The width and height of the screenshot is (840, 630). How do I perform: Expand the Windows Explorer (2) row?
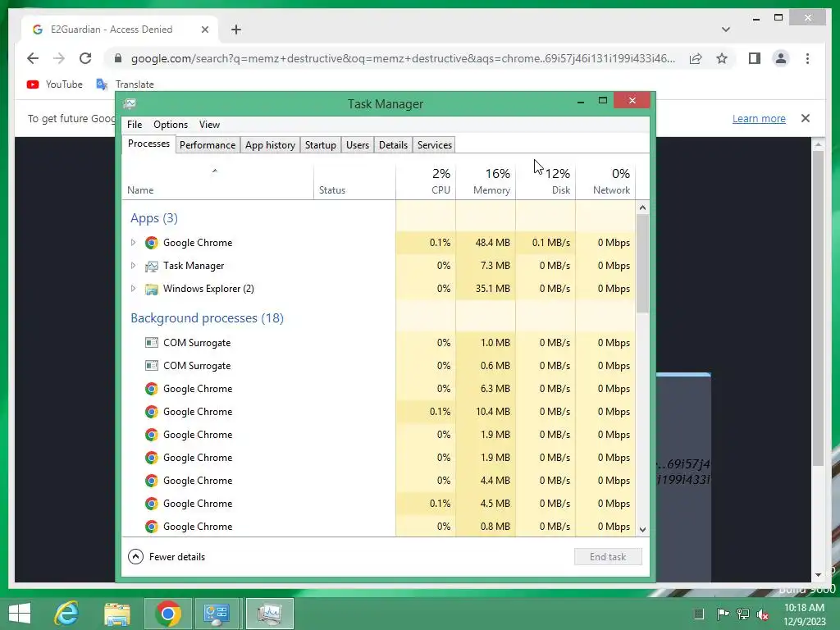pyautogui.click(x=134, y=289)
